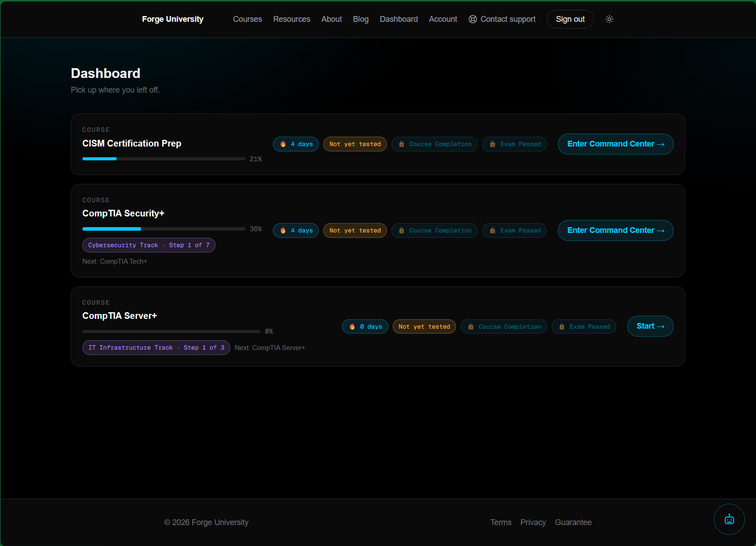Sign out of the account
This screenshot has height=546, width=756.
click(570, 19)
